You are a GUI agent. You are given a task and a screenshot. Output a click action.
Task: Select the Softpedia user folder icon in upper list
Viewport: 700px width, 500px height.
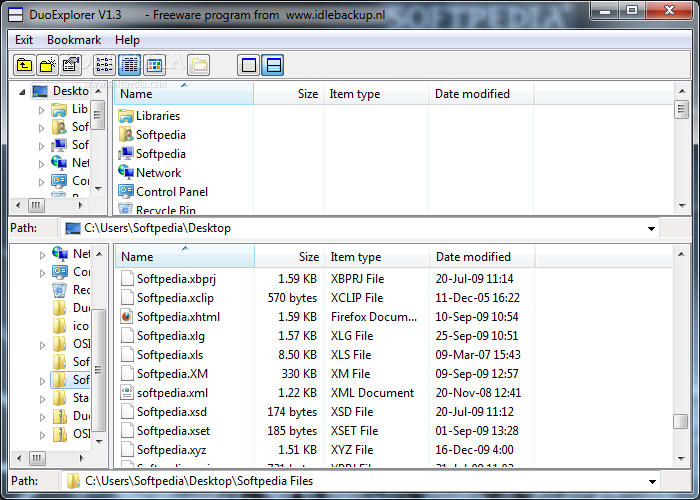pyautogui.click(x=126, y=135)
